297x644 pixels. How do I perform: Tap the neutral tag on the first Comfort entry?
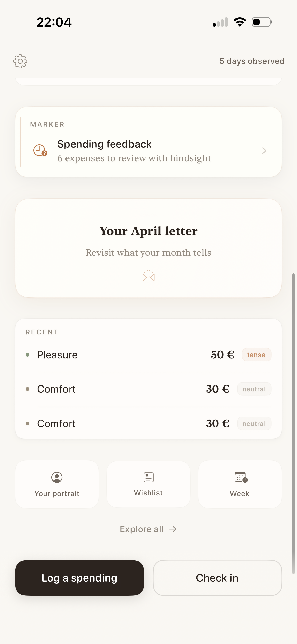click(254, 389)
